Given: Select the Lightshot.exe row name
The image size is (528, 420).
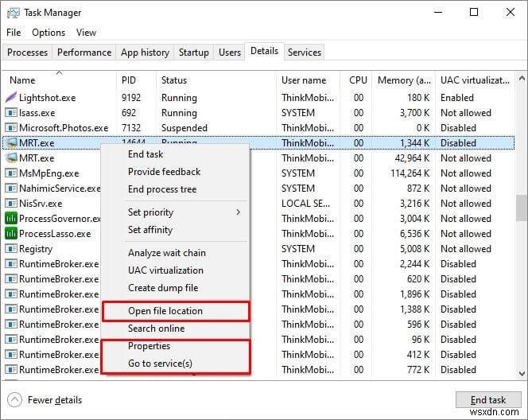Looking at the screenshot, I should tap(47, 98).
